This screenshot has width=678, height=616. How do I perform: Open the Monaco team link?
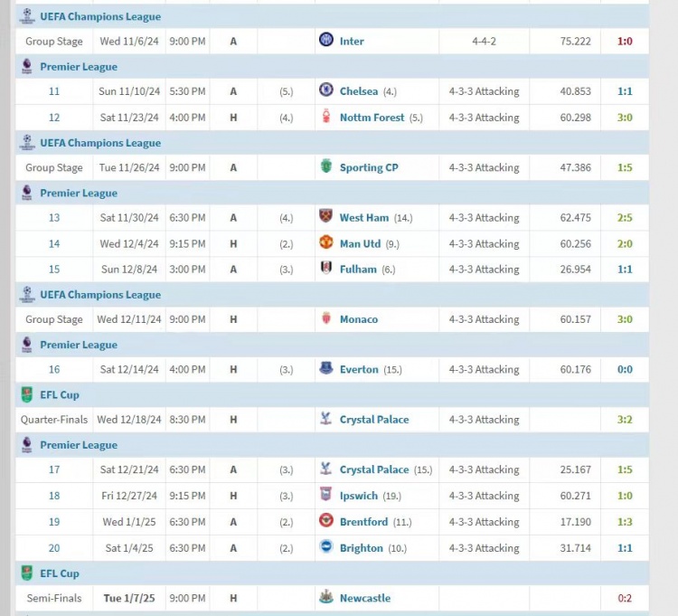pyautogui.click(x=359, y=319)
